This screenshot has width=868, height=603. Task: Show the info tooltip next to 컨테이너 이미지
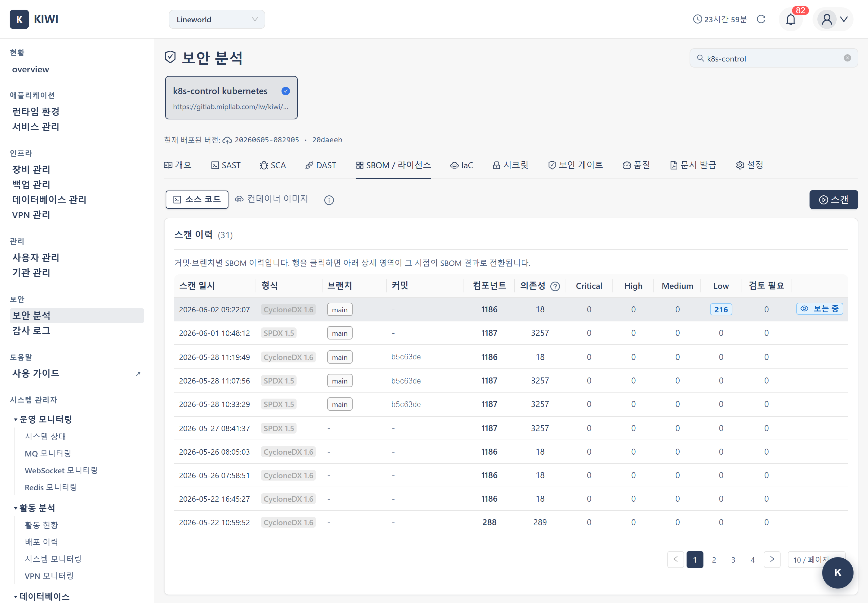pos(329,200)
